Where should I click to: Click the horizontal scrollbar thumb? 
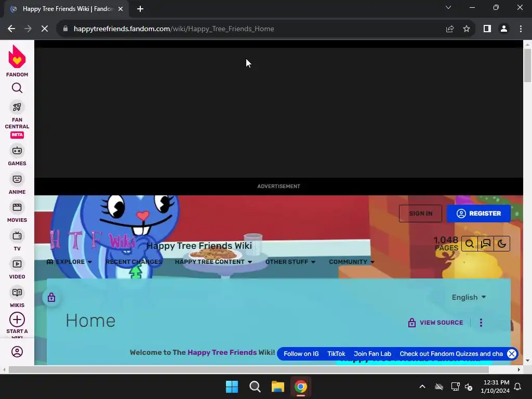point(248,369)
